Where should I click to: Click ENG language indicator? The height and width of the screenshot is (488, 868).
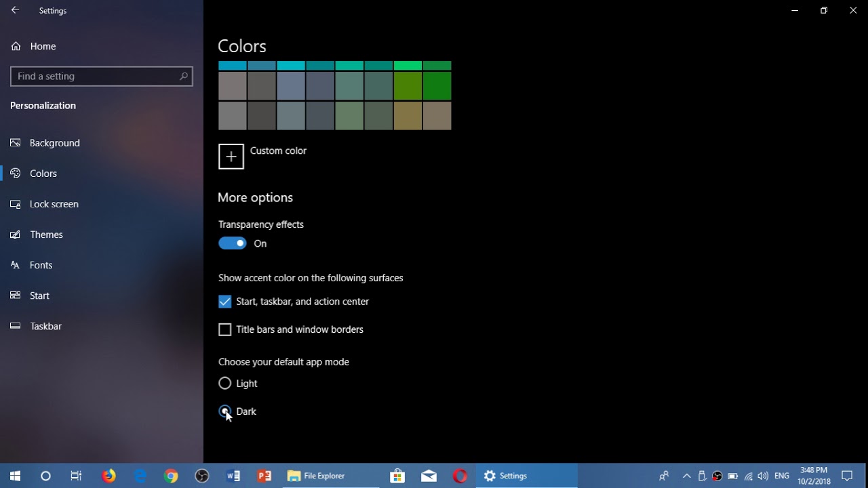[x=782, y=476]
